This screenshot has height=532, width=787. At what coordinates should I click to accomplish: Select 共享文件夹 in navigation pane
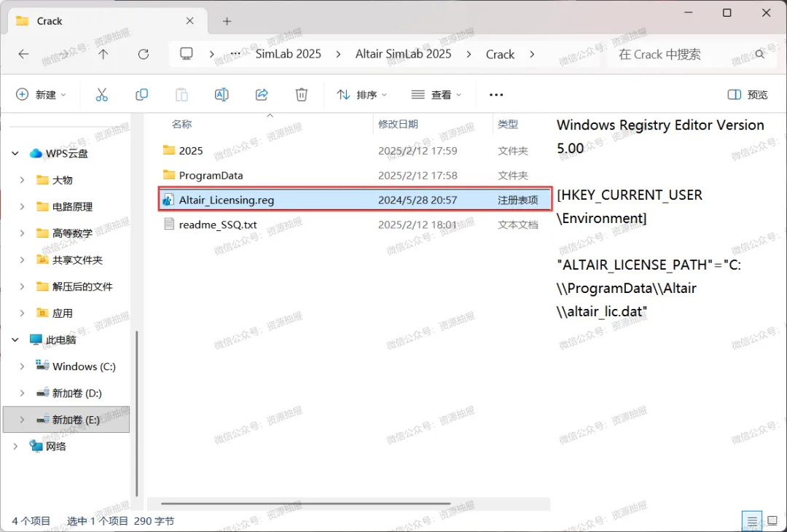[x=77, y=259]
